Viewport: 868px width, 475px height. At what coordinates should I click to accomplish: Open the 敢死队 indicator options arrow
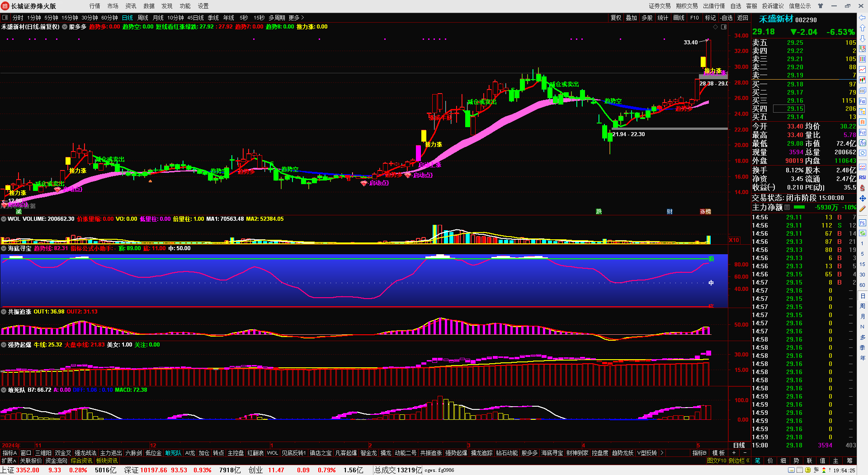click(x=4, y=390)
